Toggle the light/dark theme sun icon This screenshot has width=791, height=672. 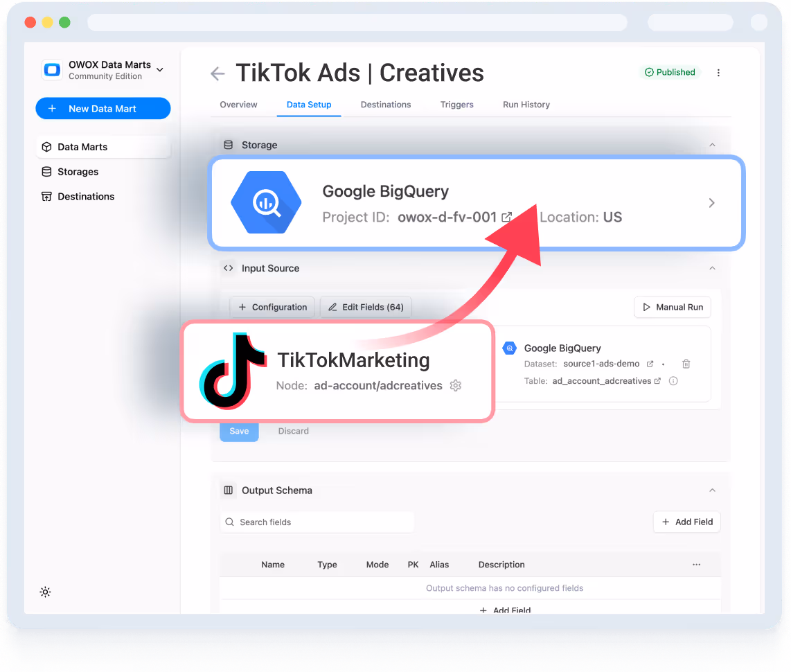[46, 592]
